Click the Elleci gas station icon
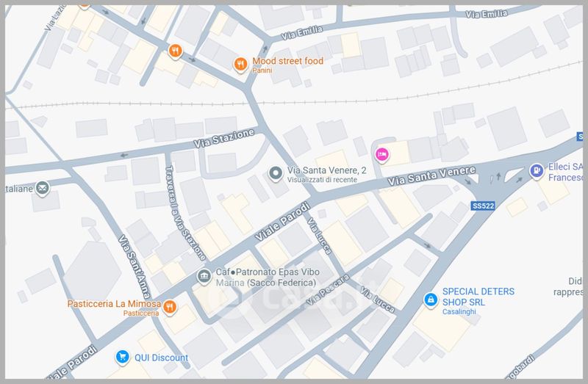Image resolution: width=588 pixels, height=384 pixels. coord(537,171)
